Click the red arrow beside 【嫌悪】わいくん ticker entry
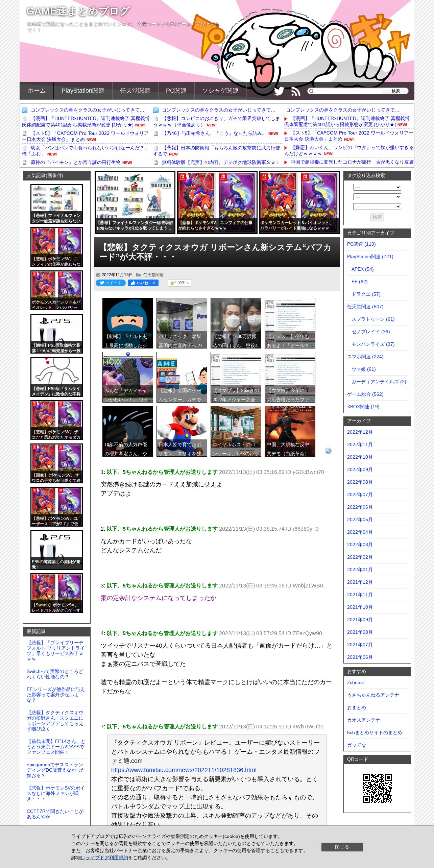Viewport: 434px width, 868px height. coord(286,148)
